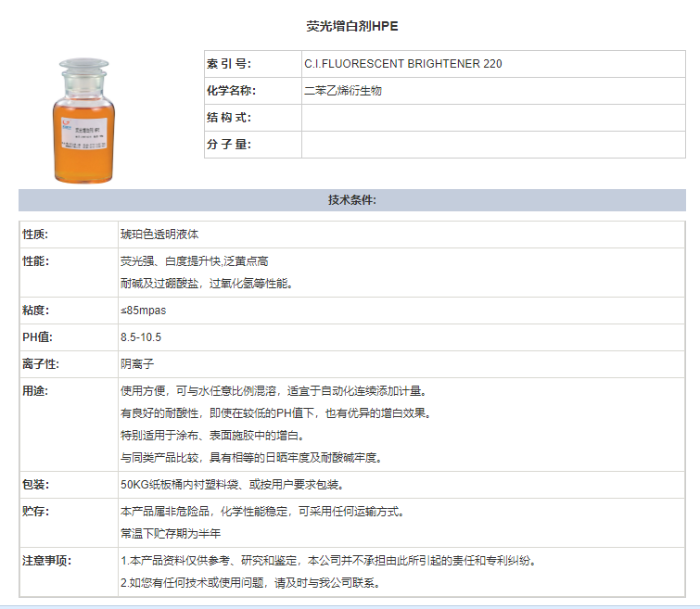700x609 pixels.
Task: Click the orange liquid bottle product image
Action: click(x=86, y=120)
